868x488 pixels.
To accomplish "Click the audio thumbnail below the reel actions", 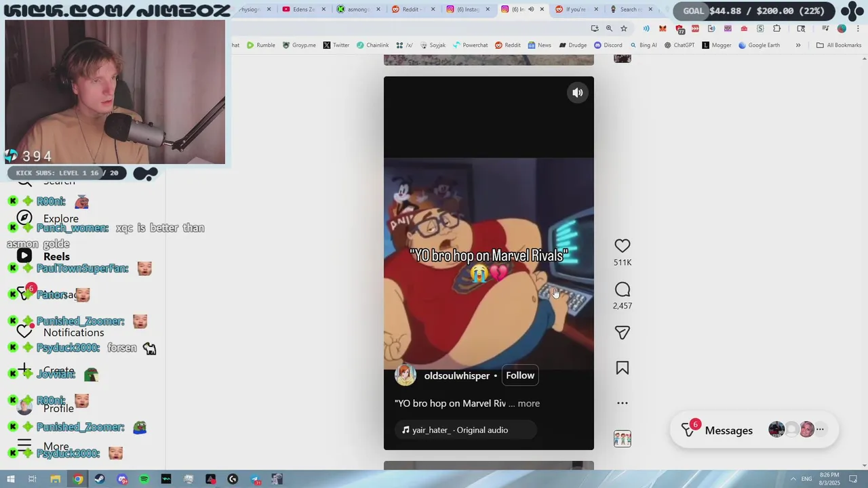I will pyautogui.click(x=623, y=439).
